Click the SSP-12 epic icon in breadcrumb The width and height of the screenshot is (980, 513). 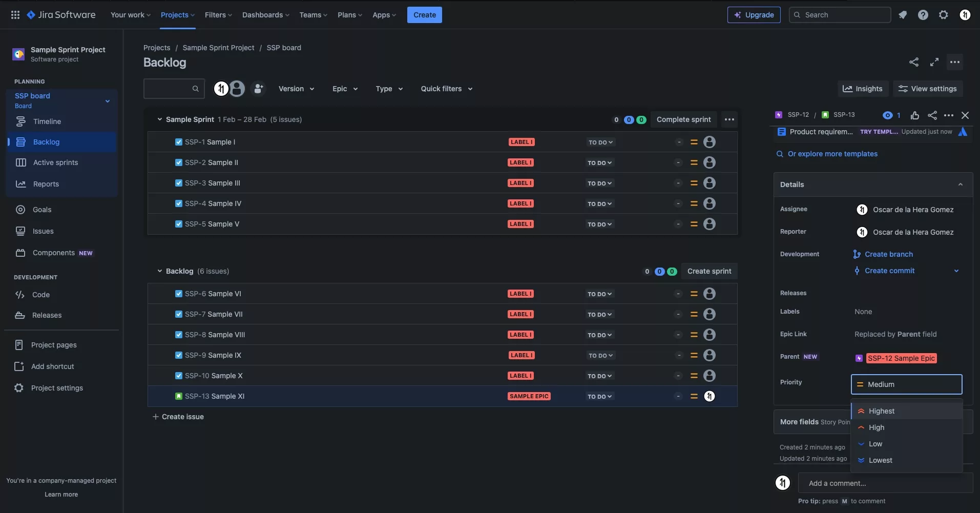pyautogui.click(x=779, y=115)
